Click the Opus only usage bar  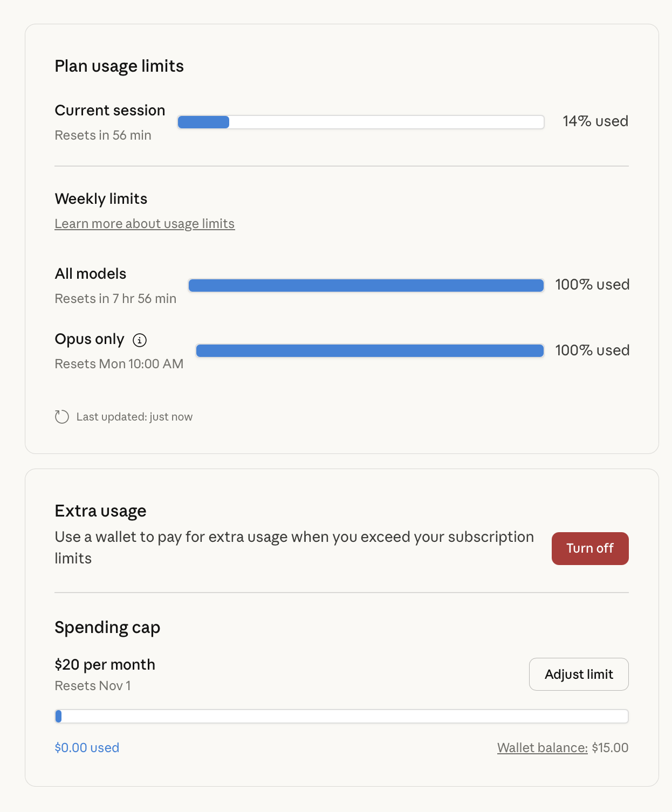pyautogui.click(x=370, y=350)
